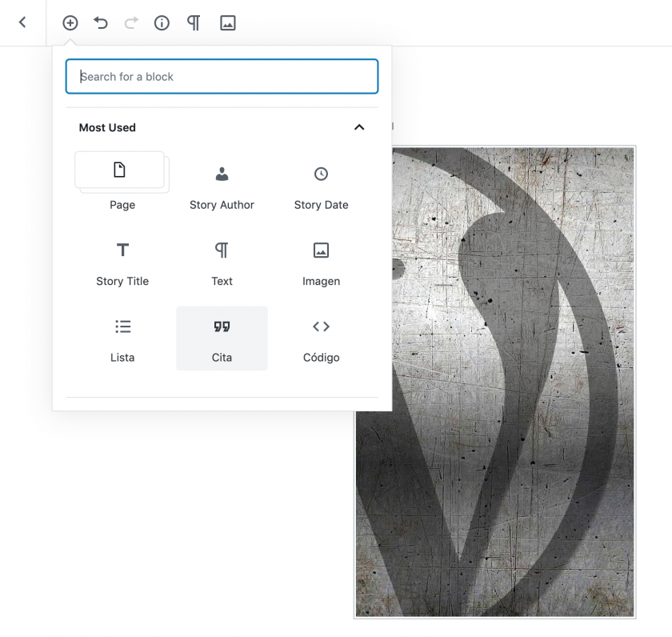Click the back arrow in the top bar
The height and width of the screenshot is (637, 672).
tap(22, 22)
